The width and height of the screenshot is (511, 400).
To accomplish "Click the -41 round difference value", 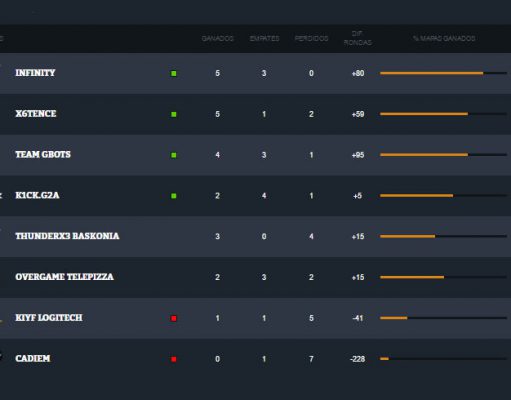I will tap(358, 318).
